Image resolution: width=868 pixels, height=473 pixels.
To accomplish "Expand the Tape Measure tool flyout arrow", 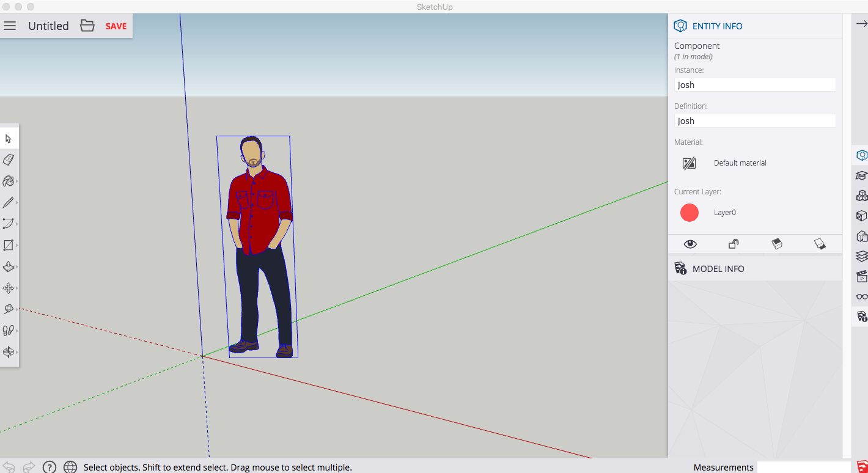I will [x=16, y=309].
